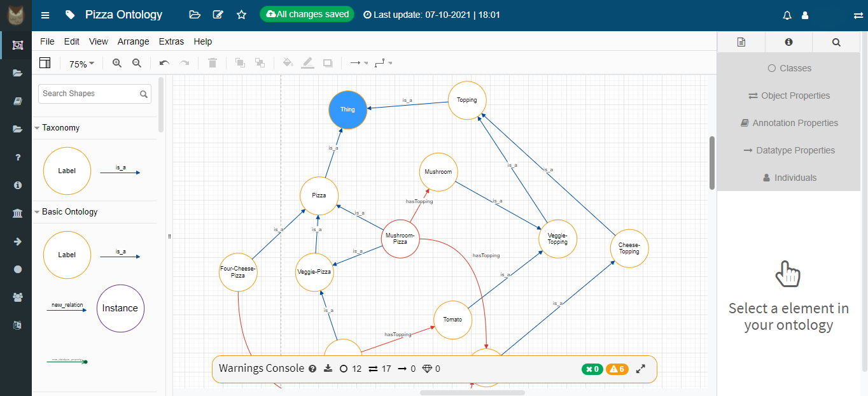868x396 pixels.
Task: Click the zoom in magnifier icon
Action: pos(116,63)
